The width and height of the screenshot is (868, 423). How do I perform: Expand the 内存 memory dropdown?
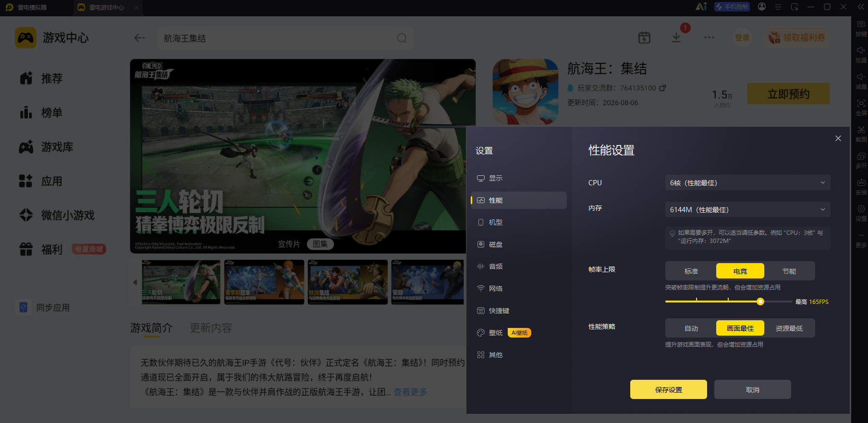(747, 209)
